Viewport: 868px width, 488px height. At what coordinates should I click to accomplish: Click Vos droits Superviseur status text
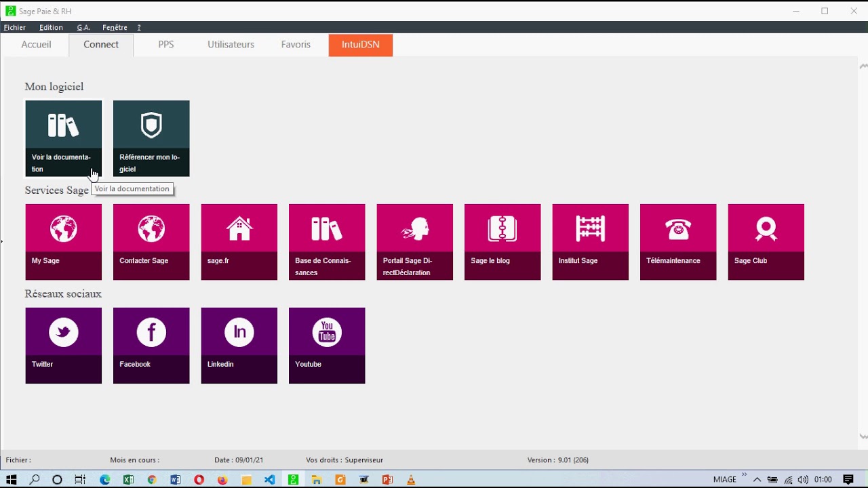(x=344, y=460)
